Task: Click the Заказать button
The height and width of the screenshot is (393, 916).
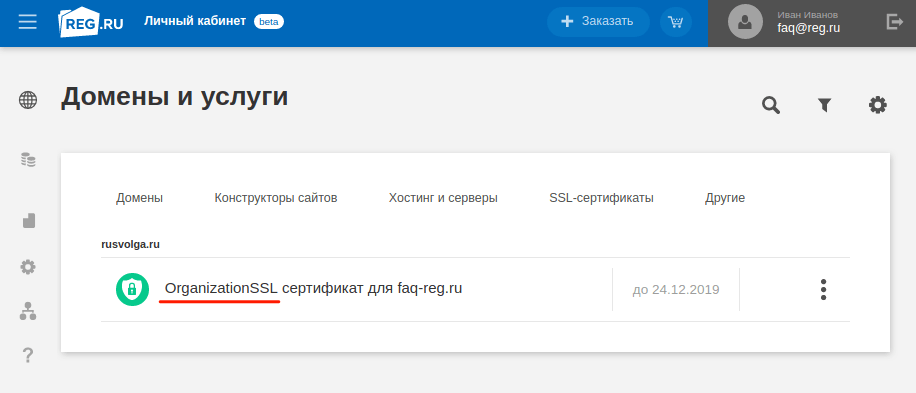Action: [x=598, y=22]
